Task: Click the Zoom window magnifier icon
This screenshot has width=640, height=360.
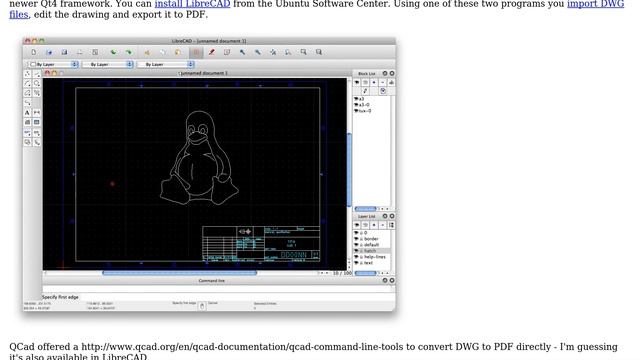Action: 303,52
